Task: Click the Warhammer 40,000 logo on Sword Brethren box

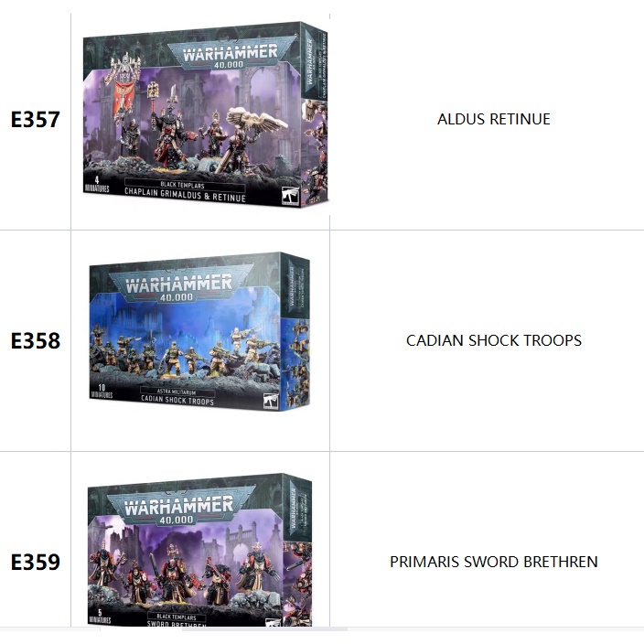Action: 184,508
